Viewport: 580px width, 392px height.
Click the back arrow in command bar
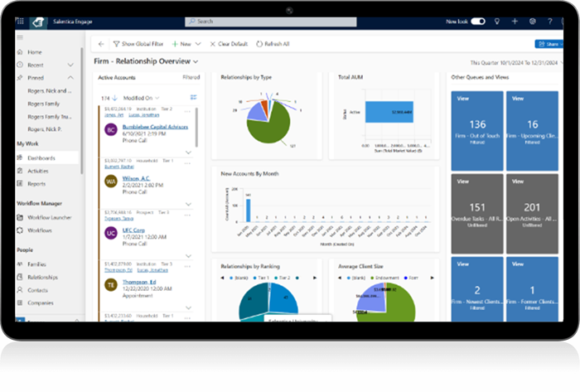coord(100,43)
